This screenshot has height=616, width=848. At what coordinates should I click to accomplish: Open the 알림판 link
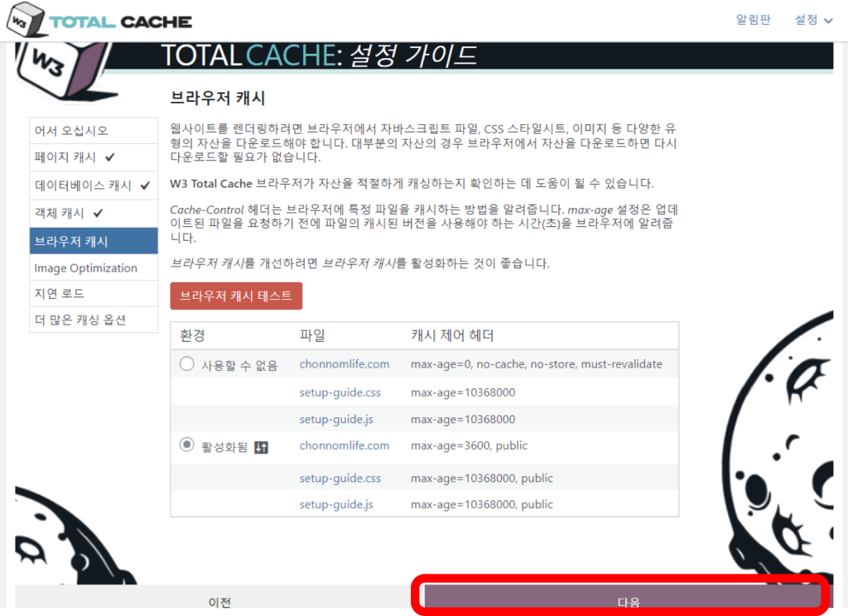(753, 20)
